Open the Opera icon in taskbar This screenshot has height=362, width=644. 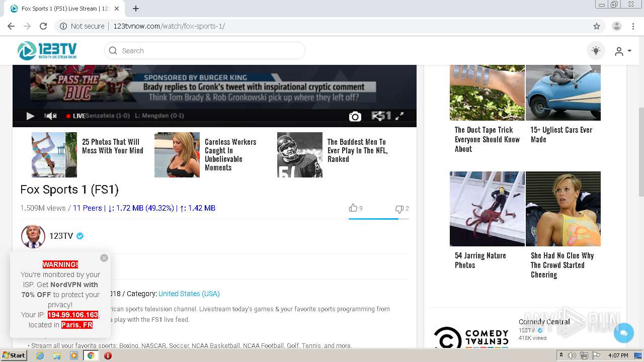[x=108, y=355]
